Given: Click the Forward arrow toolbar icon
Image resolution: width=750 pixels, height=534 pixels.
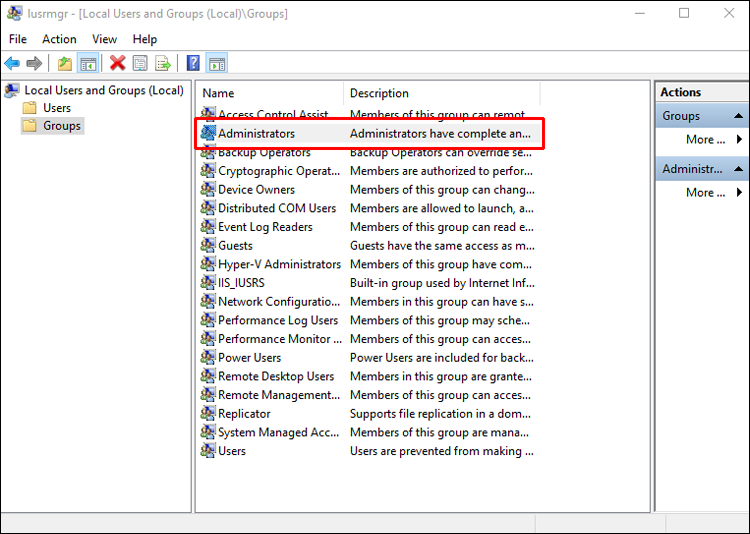Looking at the screenshot, I should tap(34, 63).
